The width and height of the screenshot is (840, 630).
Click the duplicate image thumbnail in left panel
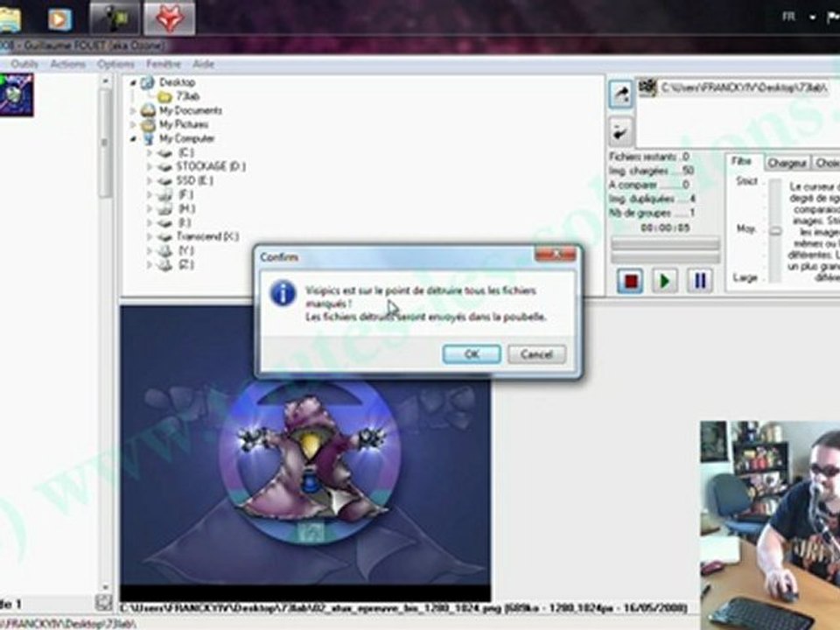(x=17, y=94)
